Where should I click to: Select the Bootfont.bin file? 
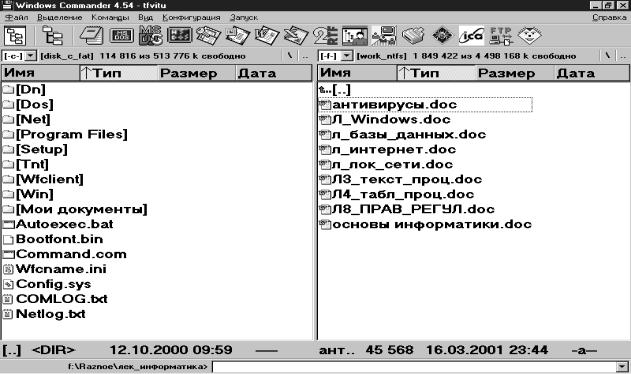[53, 240]
